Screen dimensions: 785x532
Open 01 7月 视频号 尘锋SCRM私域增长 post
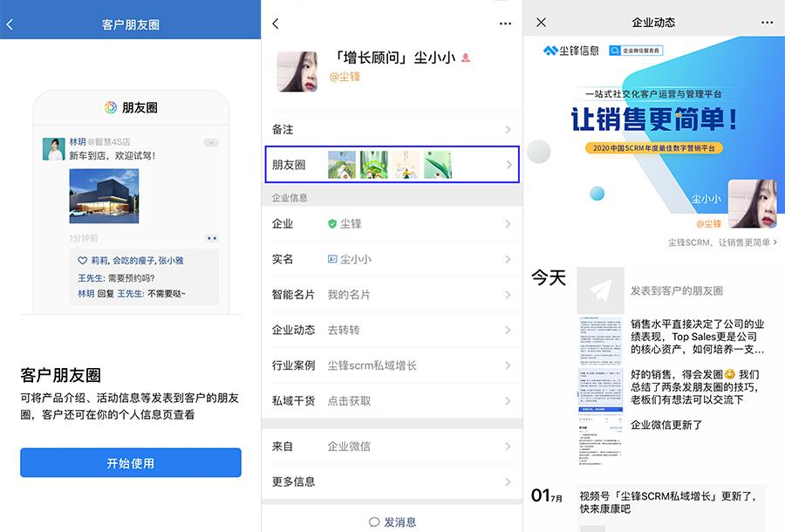(x=670, y=502)
